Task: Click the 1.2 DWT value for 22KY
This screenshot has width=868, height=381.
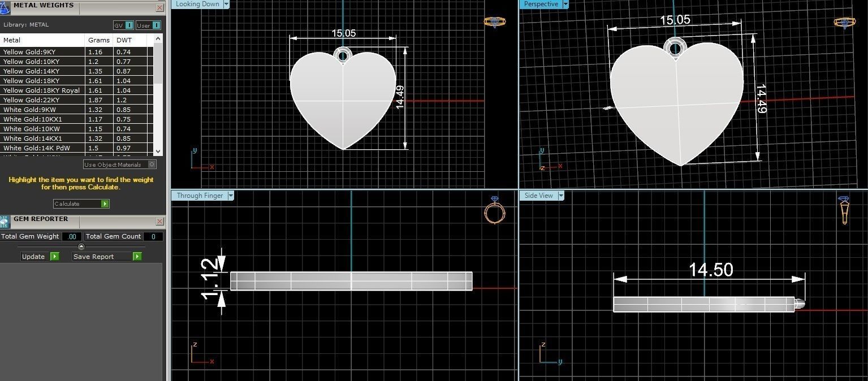Action: pos(130,100)
